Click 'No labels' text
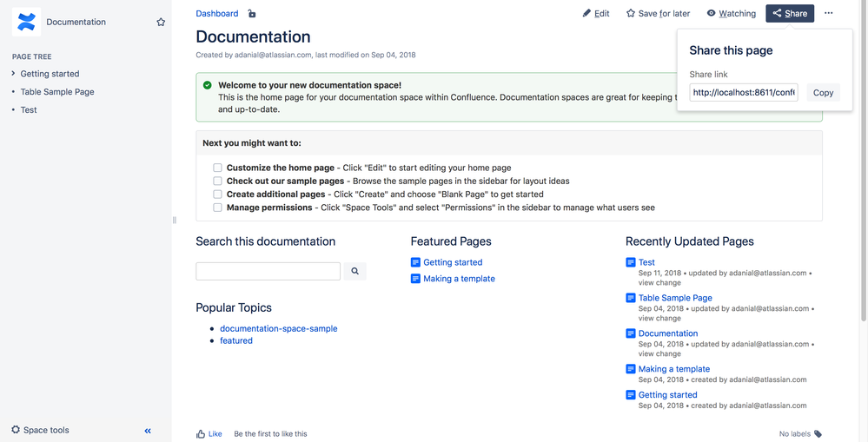Screen dimensions: 868x442 click(x=794, y=433)
